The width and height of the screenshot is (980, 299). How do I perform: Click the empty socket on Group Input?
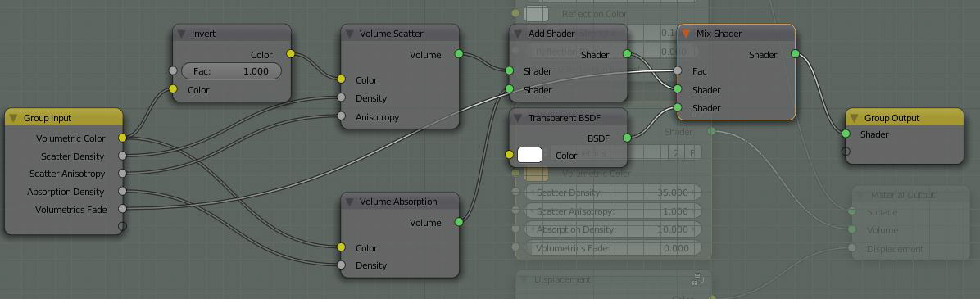(123, 226)
